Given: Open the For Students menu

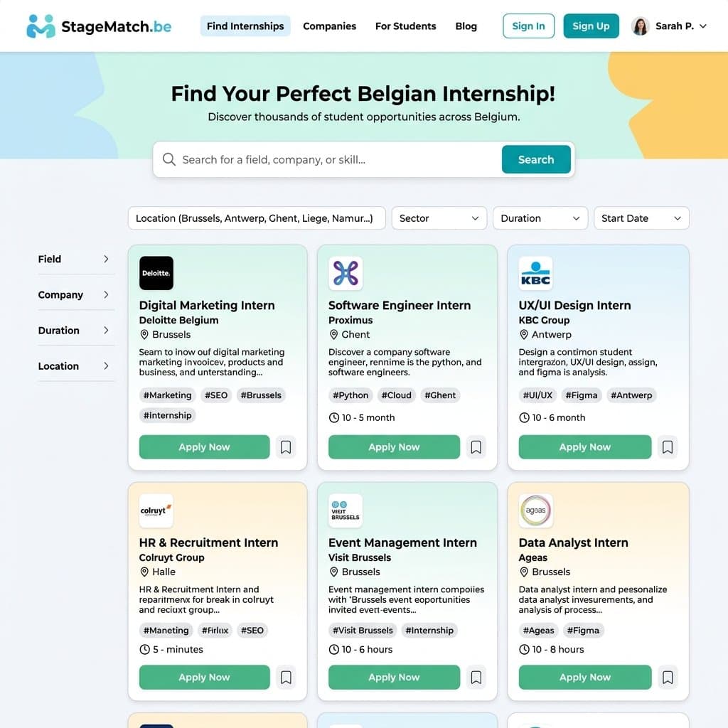Looking at the screenshot, I should coord(405,26).
